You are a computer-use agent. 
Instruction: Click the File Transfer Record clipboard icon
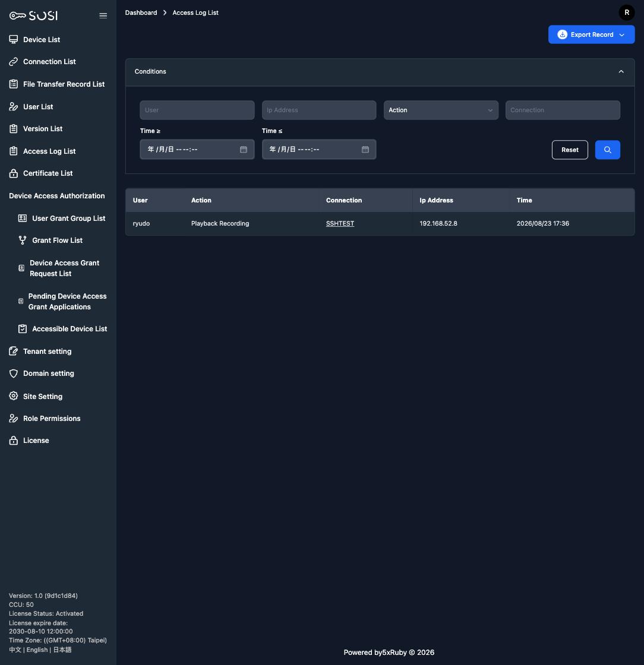14,84
